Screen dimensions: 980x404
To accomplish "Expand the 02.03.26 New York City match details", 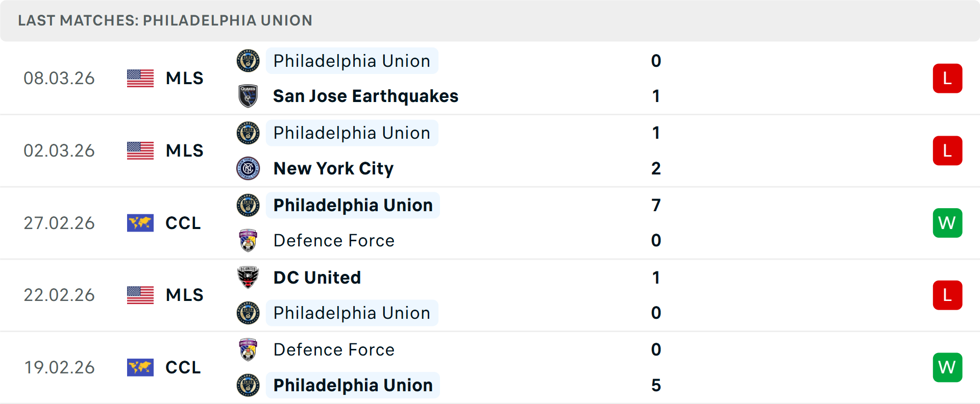I will click(x=490, y=150).
